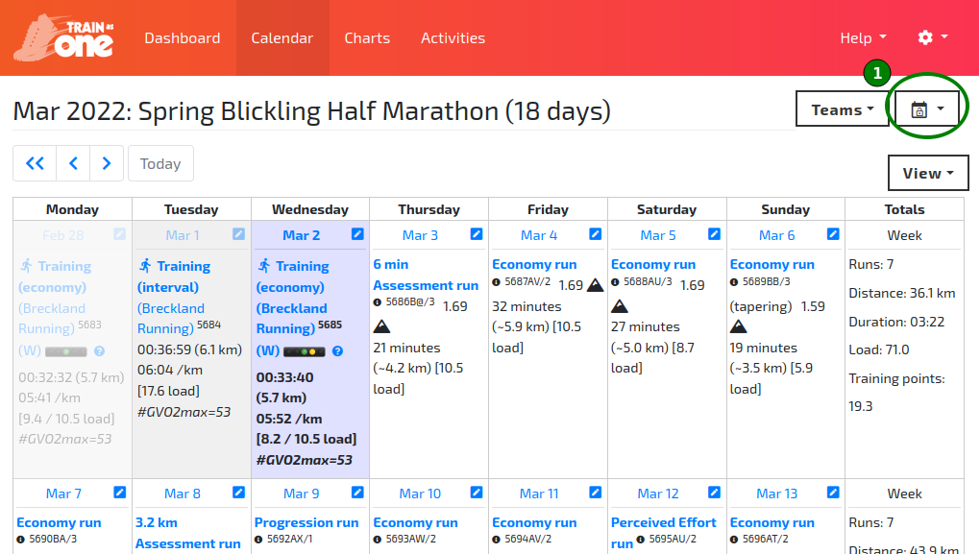The width and height of the screenshot is (980, 554).
Task: Open the Teams dropdown
Action: click(x=842, y=108)
